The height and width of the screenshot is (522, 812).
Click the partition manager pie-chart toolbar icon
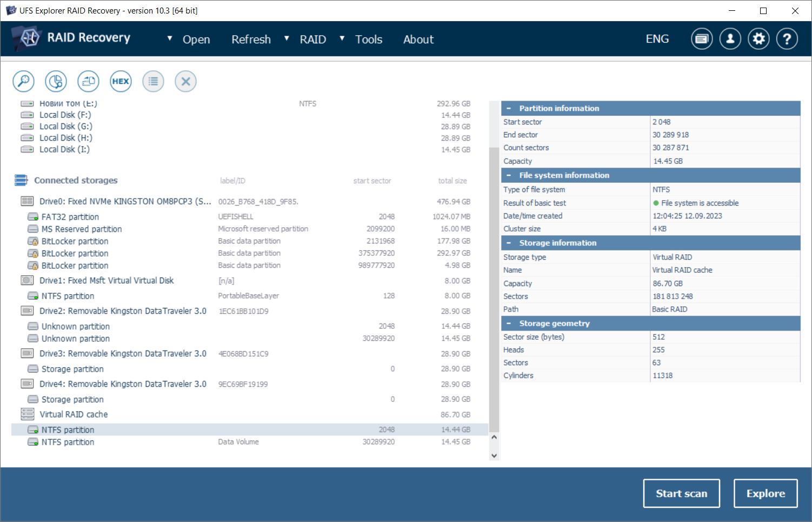[56, 82]
